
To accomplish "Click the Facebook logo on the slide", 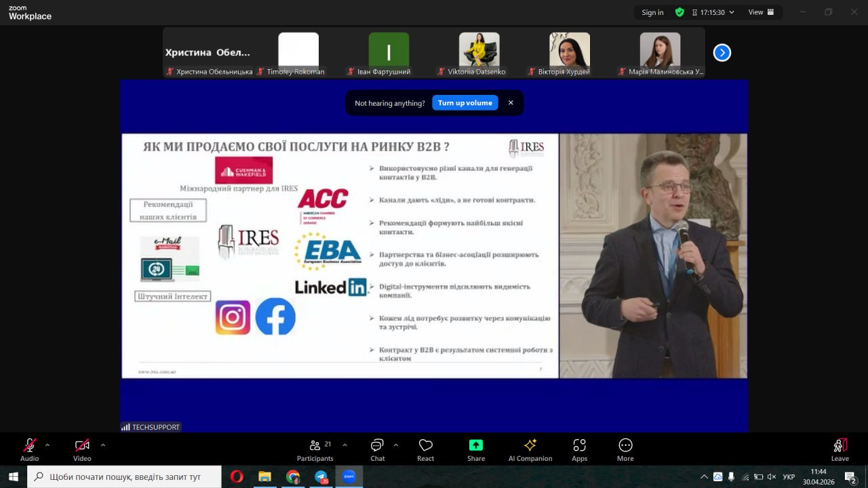I will 275,317.
